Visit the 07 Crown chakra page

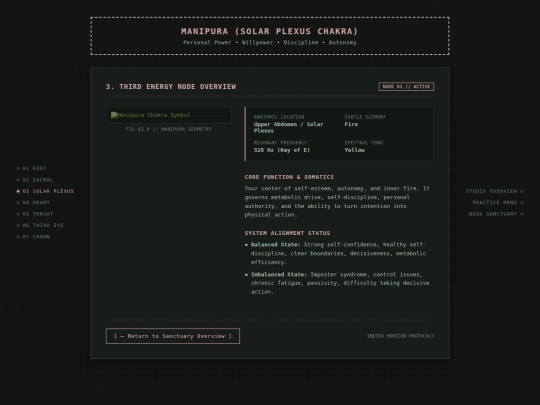[x=33, y=237]
